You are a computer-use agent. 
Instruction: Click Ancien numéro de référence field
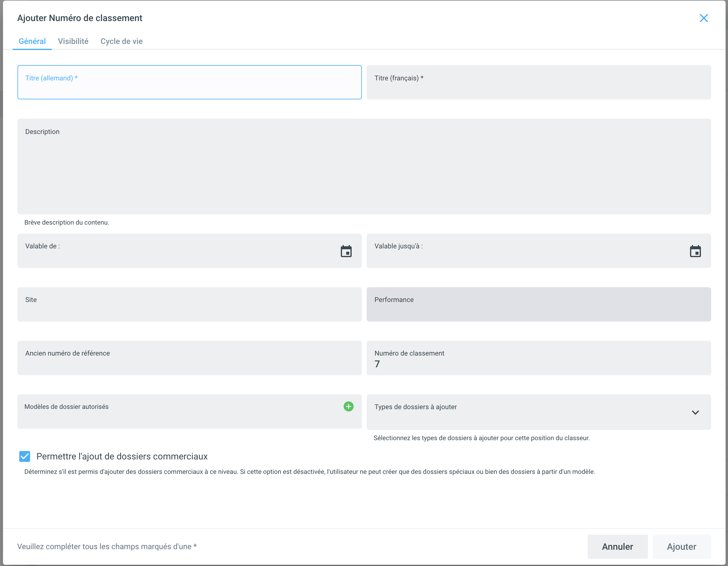coord(189,361)
